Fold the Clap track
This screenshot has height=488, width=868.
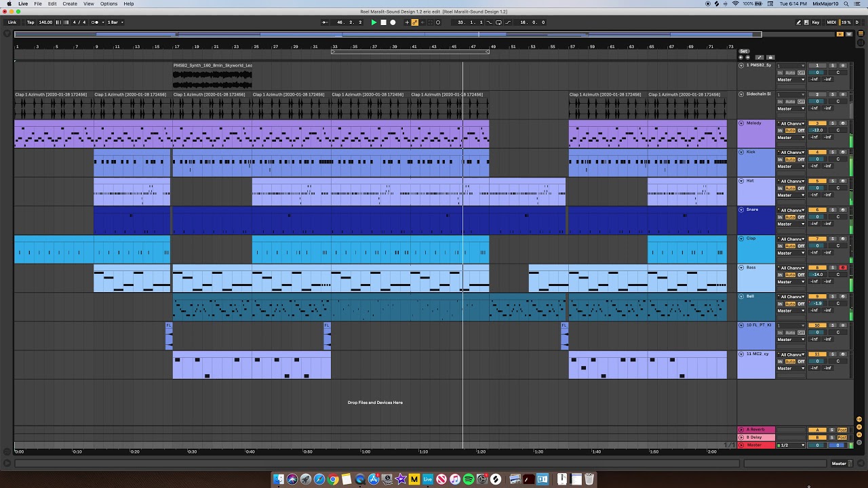tap(741, 239)
